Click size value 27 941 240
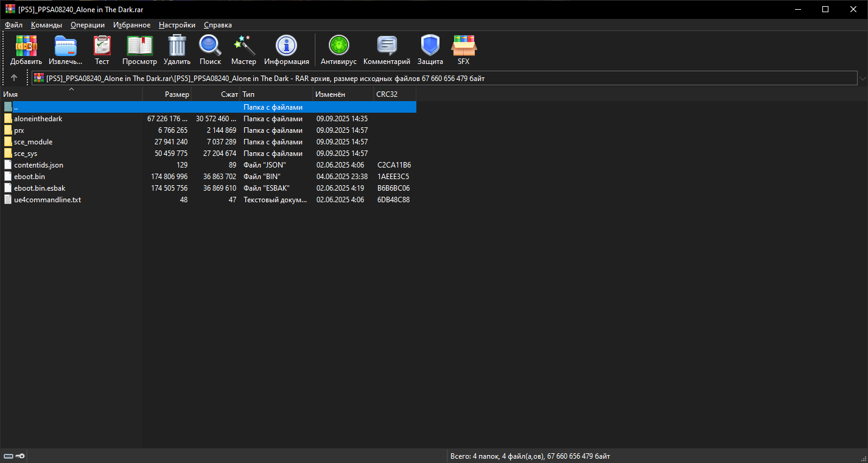This screenshot has width=868, height=463. [171, 142]
